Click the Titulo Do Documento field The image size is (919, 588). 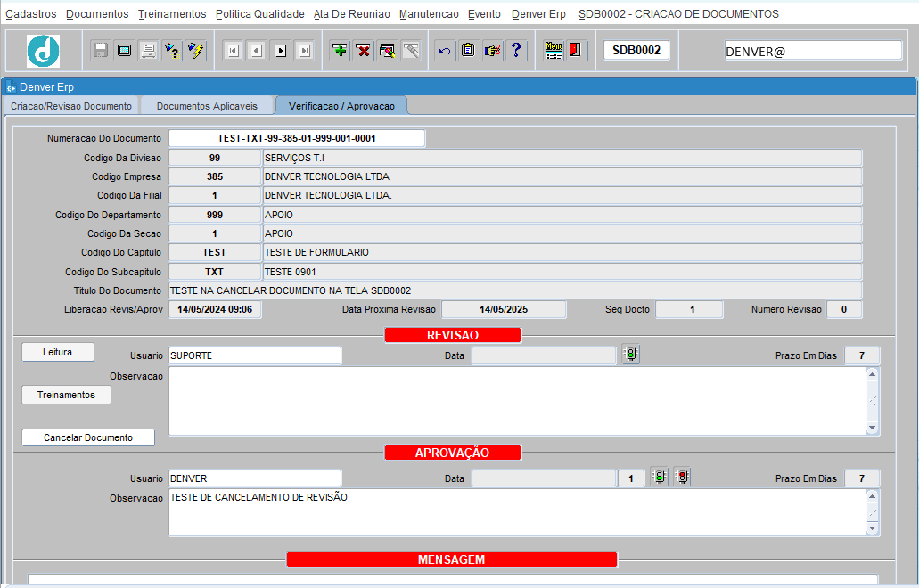[515, 290]
